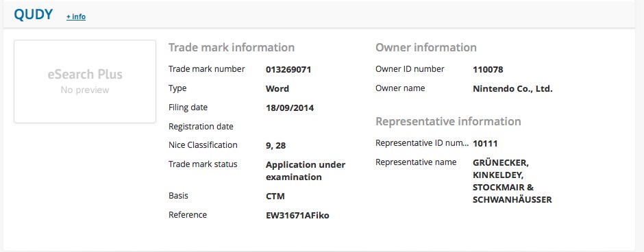Image resolution: width=644 pixels, height=252 pixels.
Task: Click the eSearch Plus no preview thumbnail
Action: [x=85, y=81]
